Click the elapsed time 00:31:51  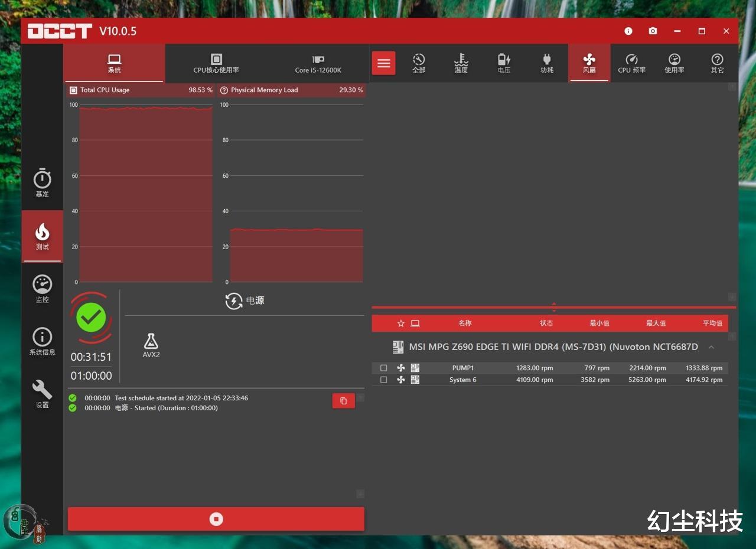(91, 357)
